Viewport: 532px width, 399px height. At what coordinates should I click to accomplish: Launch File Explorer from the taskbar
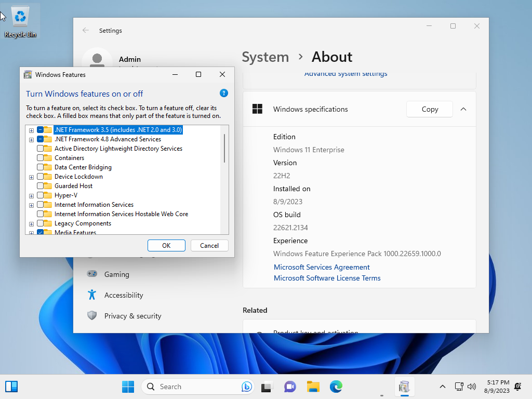tap(313, 387)
